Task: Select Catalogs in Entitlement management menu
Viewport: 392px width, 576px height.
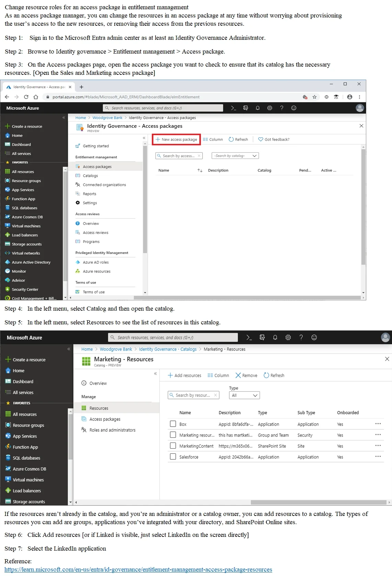Action: tap(90, 175)
